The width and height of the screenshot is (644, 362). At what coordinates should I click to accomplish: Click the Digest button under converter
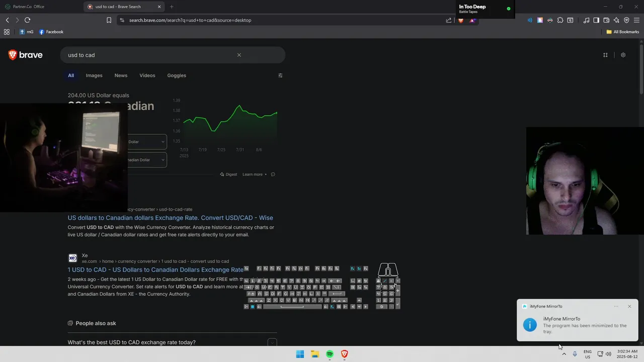tap(228, 174)
